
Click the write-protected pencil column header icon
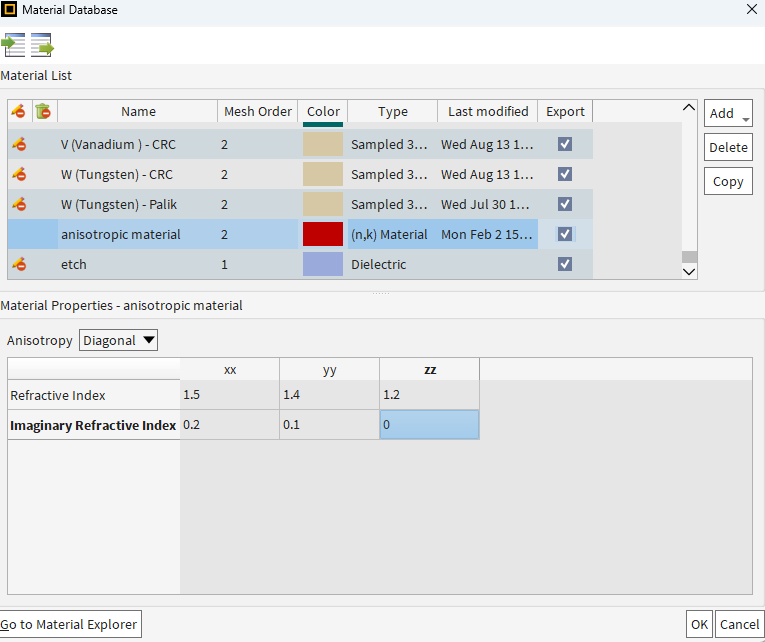click(x=19, y=111)
